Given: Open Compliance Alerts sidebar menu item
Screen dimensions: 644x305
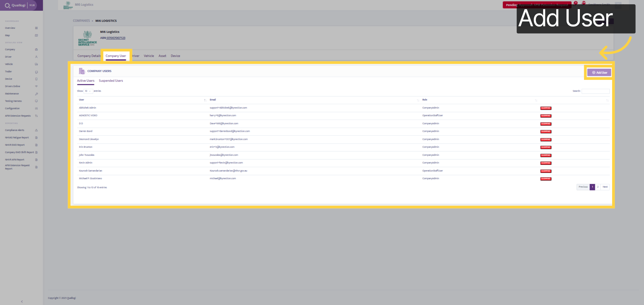Looking at the screenshot, I should pyautogui.click(x=14, y=130).
